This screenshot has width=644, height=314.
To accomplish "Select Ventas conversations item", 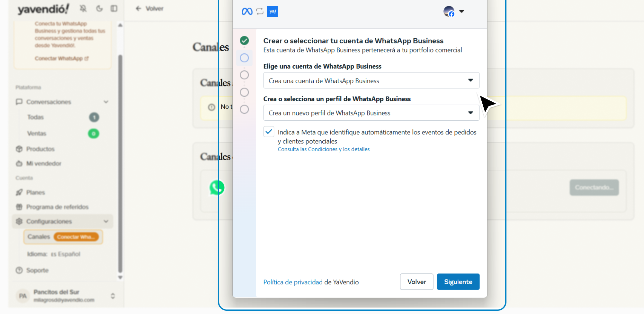I will tap(37, 134).
